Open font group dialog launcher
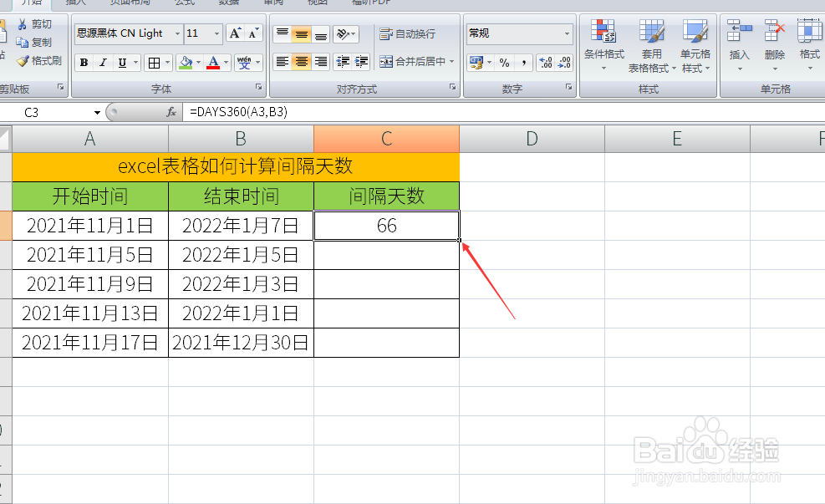Screen dimensions: 825x504 click(259, 87)
